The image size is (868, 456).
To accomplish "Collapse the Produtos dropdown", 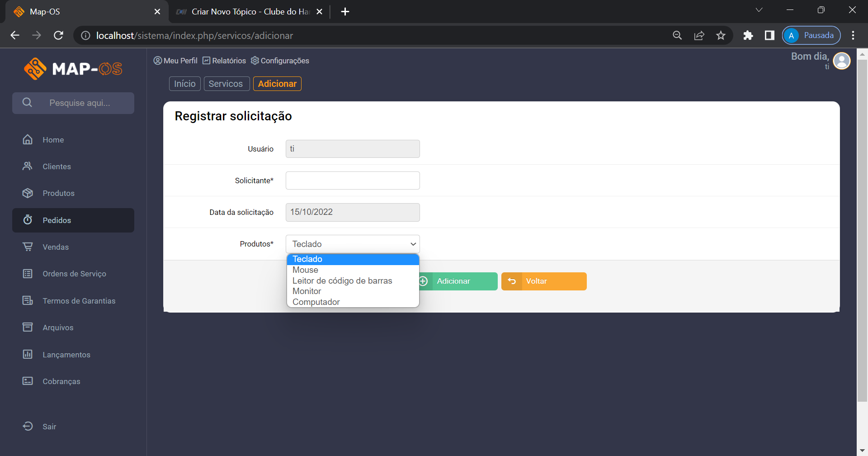I will 353,244.
